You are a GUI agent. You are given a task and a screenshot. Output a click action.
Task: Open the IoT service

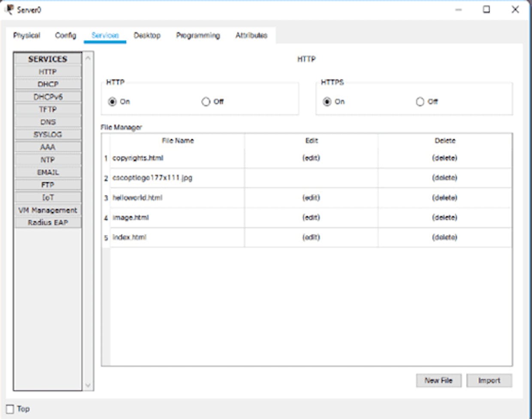click(x=48, y=197)
